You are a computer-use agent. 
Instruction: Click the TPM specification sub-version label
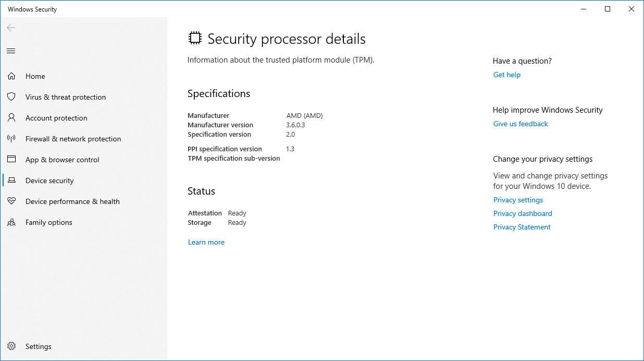tap(234, 158)
